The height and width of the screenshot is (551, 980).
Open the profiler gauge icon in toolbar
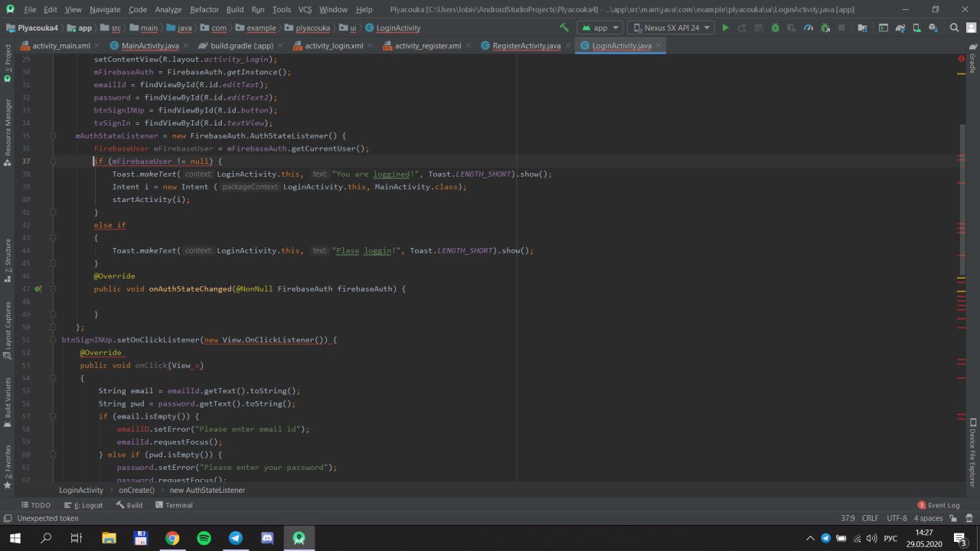pos(808,28)
